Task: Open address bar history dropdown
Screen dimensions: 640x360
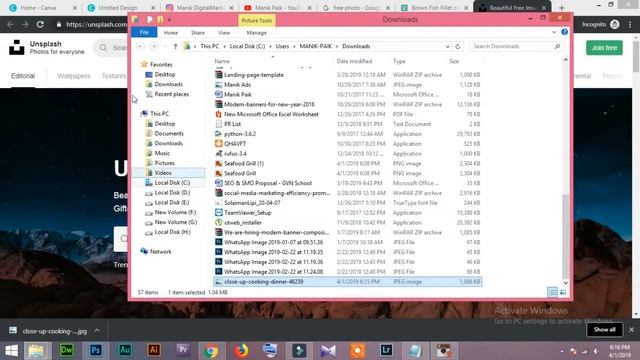Action: click(x=447, y=47)
